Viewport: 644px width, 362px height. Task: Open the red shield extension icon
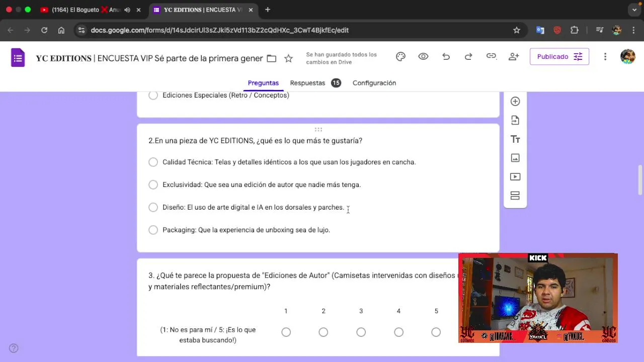point(557,30)
